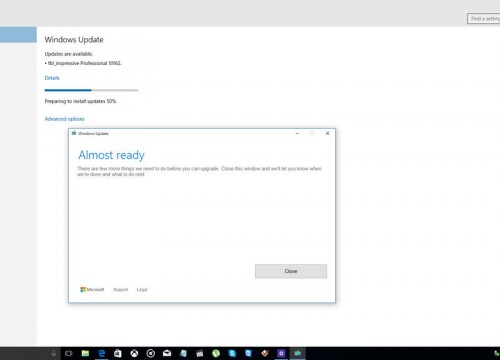Open File Explorer from the taskbar
500x360 pixels.
[85, 353]
